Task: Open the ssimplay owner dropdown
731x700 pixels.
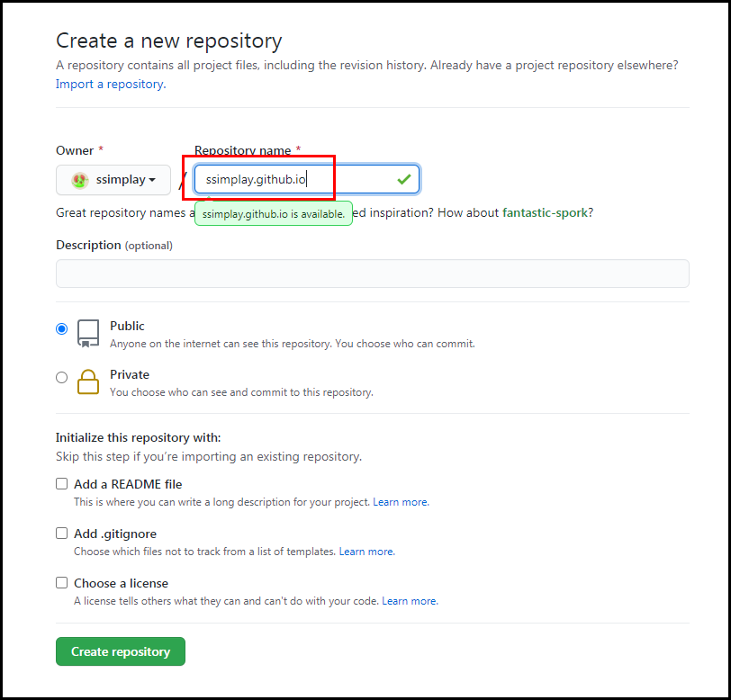Action: point(113,179)
